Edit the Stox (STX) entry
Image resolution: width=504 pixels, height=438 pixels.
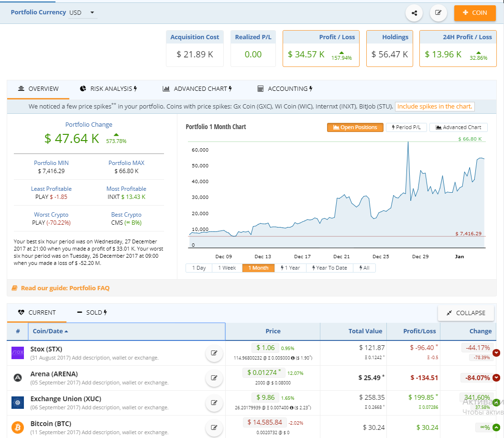click(x=214, y=353)
